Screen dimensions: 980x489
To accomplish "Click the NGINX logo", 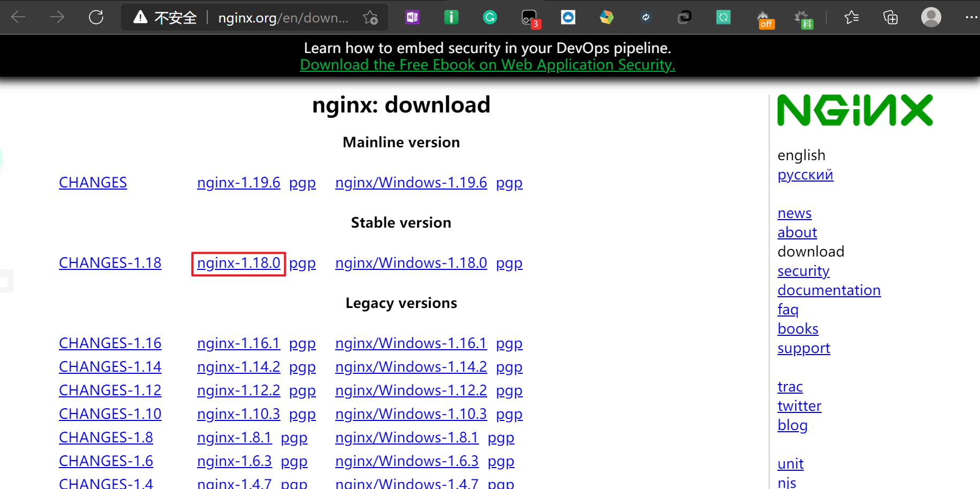I will tap(855, 110).
